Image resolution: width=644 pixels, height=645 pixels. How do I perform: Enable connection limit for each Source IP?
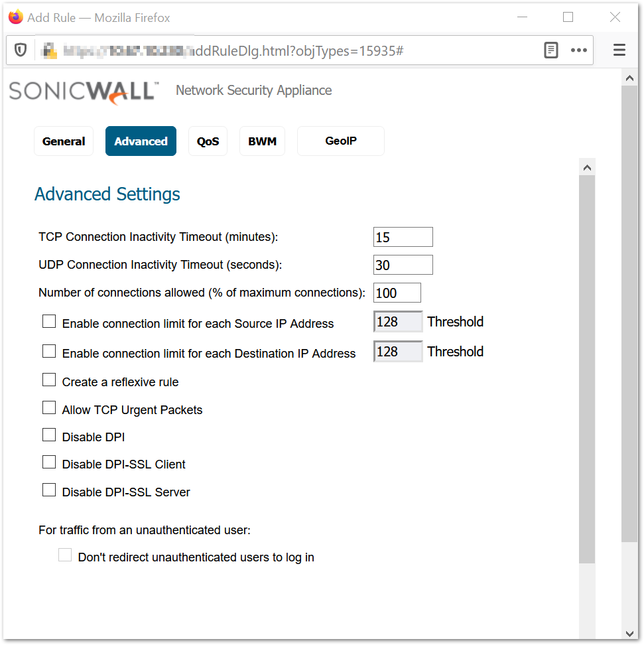tap(49, 321)
